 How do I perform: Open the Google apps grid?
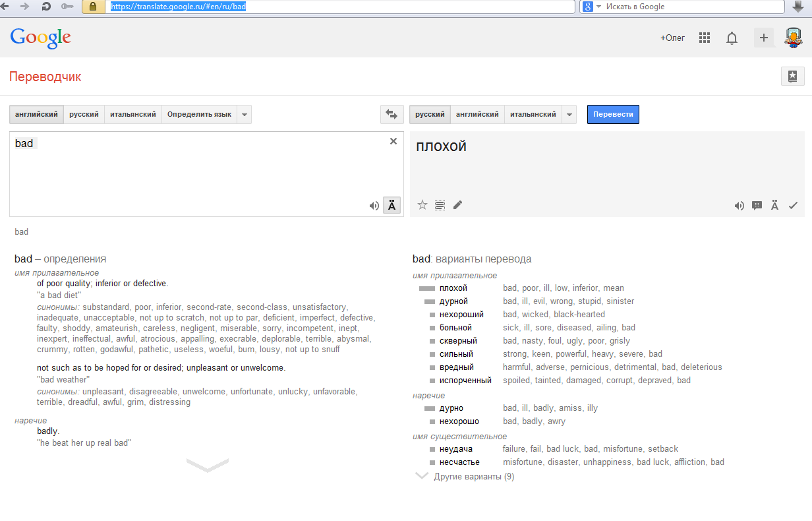(x=705, y=38)
